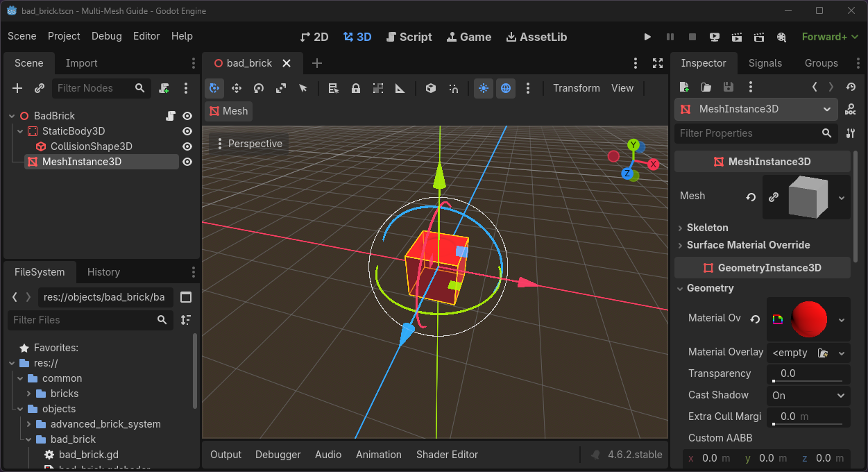The image size is (868, 472).
Task: Open BadBrick attached script icon
Action: coord(171,116)
